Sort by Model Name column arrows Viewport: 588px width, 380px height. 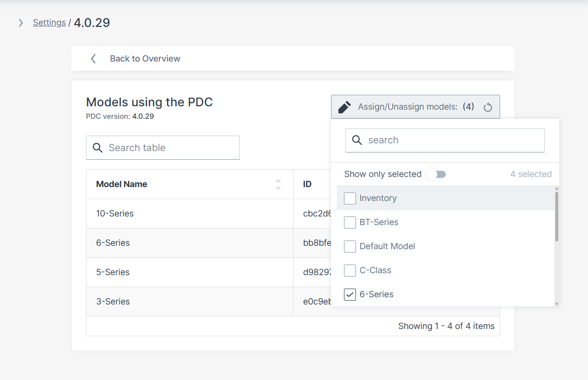(278, 184)
